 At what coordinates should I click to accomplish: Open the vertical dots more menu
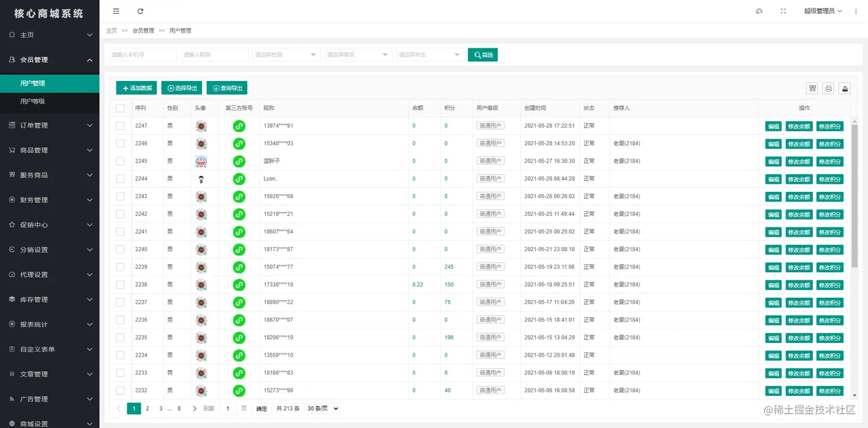point(856,11)
